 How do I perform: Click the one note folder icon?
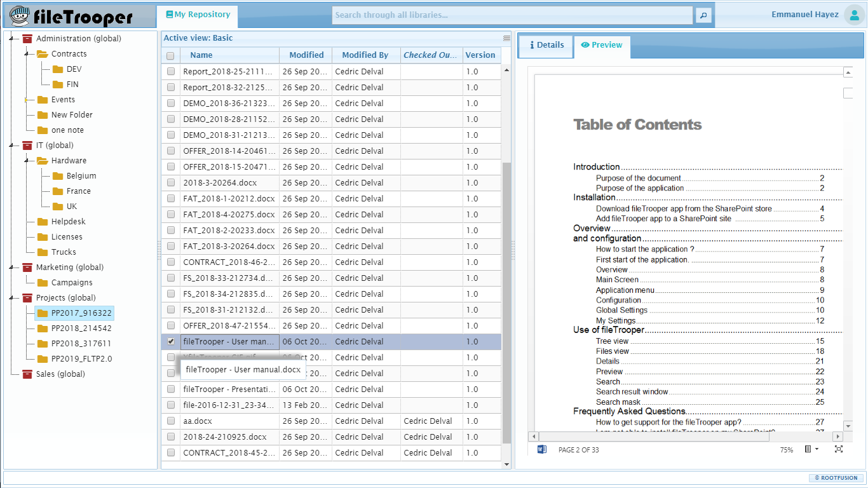tap(43, 130)
